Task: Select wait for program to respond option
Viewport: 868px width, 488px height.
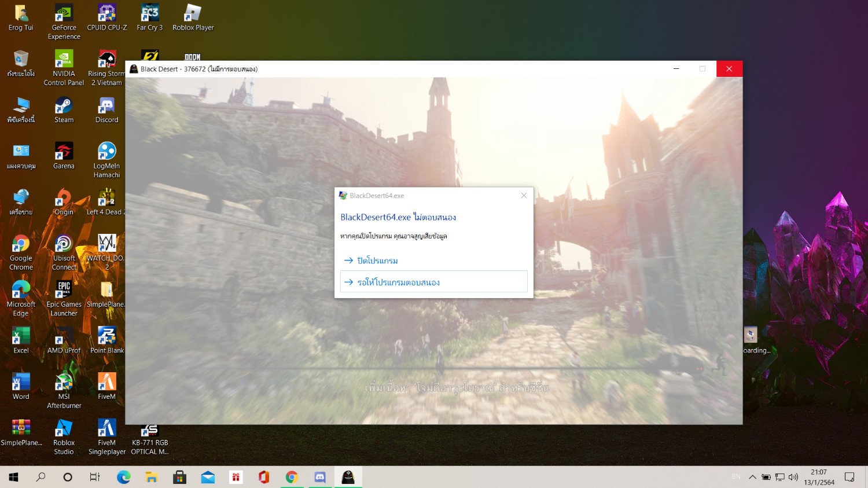Action: (x=433, y=282)
